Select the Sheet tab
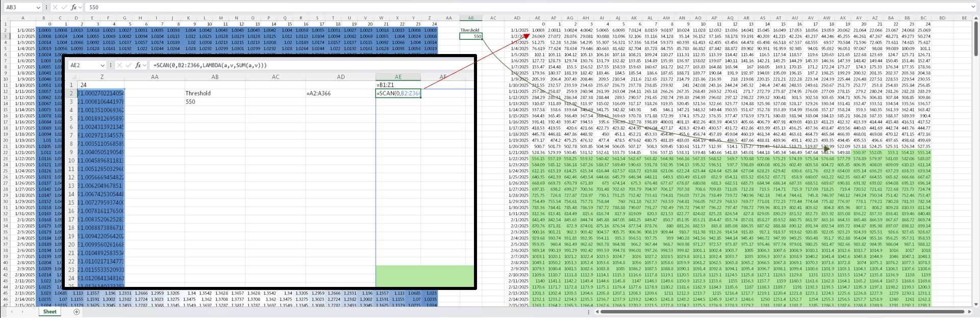 tap(50, 312)
